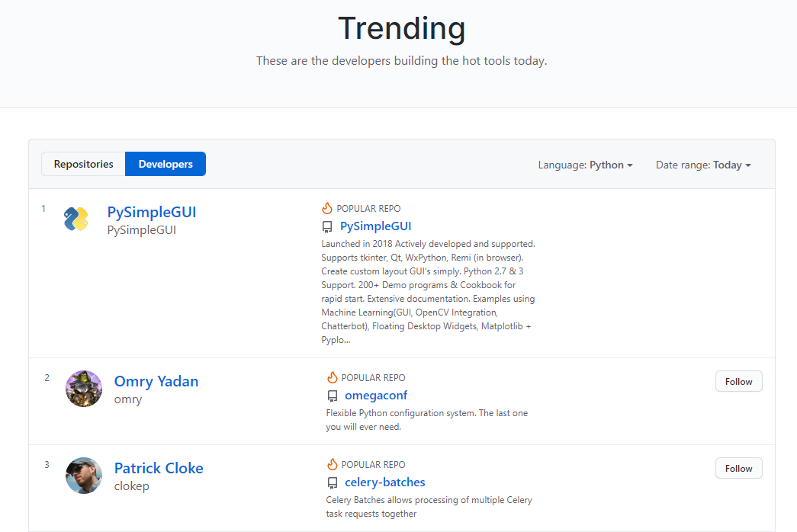Expand the Language: Python dropdown
The height and width of the screenshot is (532, 797).
[x=586, y=165]
